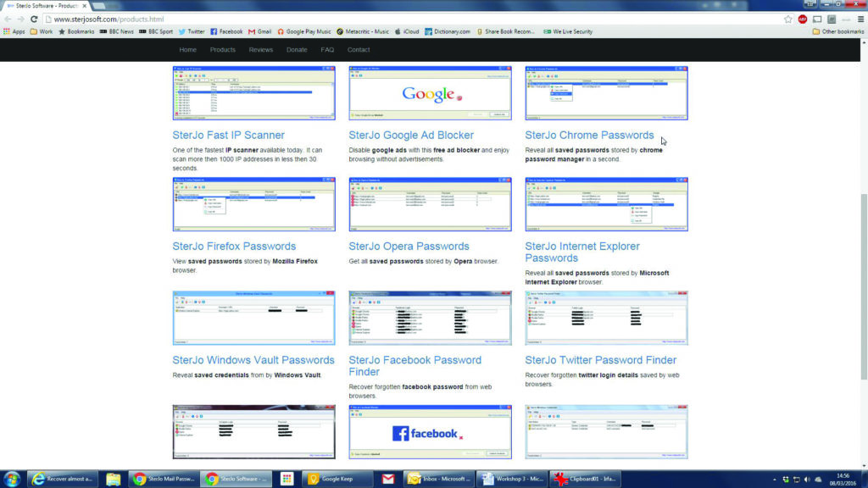
Task: Open the Google Play Music bookmark
Action: click(x=301, y=30)
